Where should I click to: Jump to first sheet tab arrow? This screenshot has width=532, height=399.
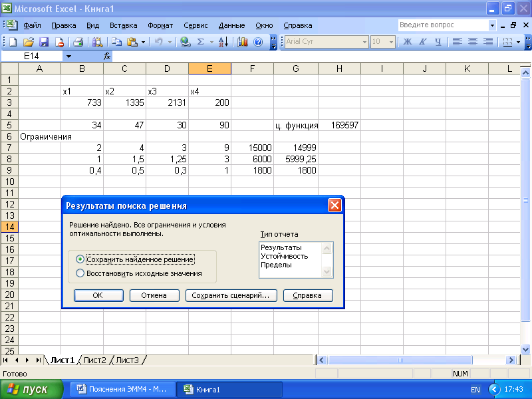pyautogui.click(x=6, y=360)
